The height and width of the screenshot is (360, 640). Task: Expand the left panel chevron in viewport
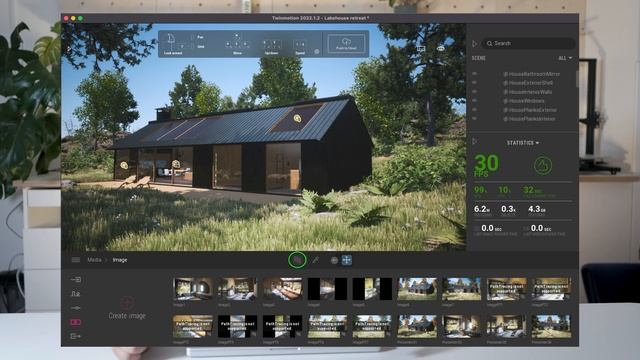(x=69, y=48)
